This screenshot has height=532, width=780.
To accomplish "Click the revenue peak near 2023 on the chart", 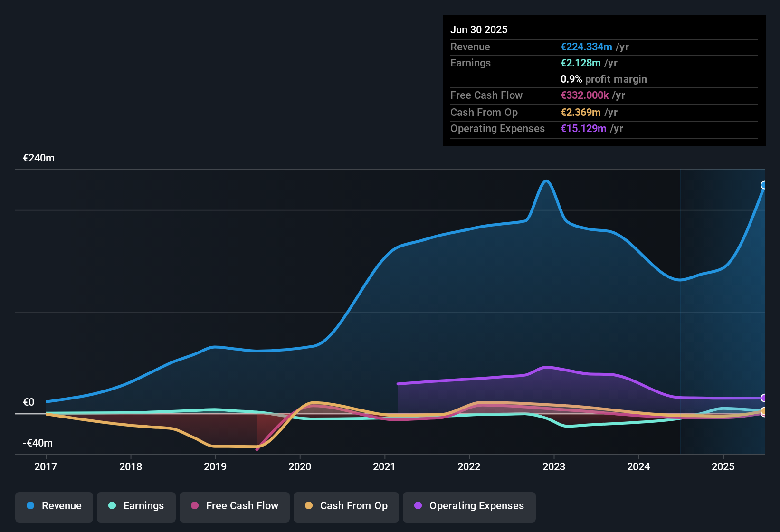I will (547, 181).
